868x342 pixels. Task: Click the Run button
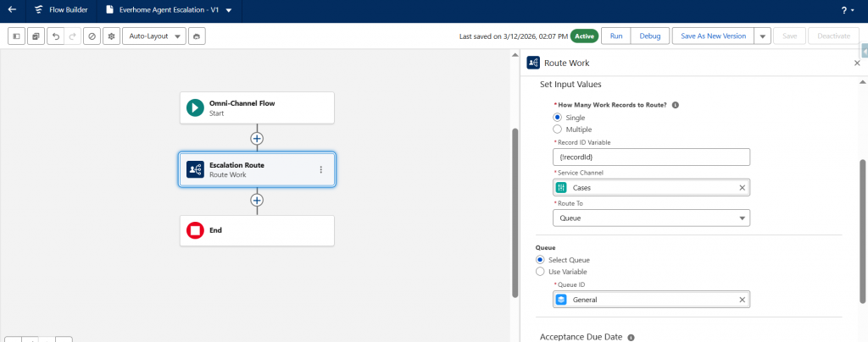tap(616, 36)
